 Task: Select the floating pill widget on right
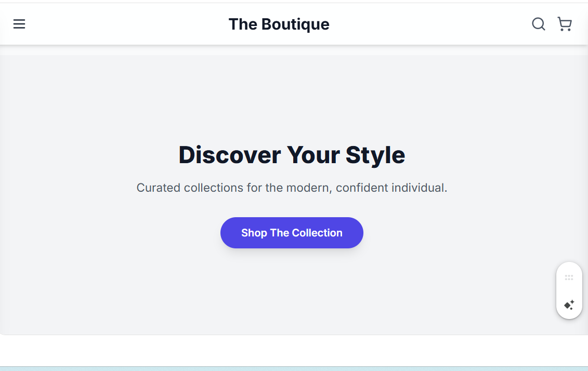pos(569,290)
